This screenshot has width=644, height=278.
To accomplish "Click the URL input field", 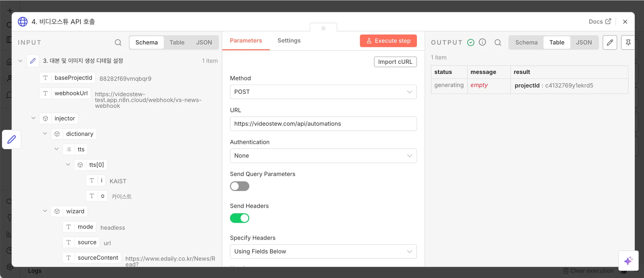I will click(323, 124).
